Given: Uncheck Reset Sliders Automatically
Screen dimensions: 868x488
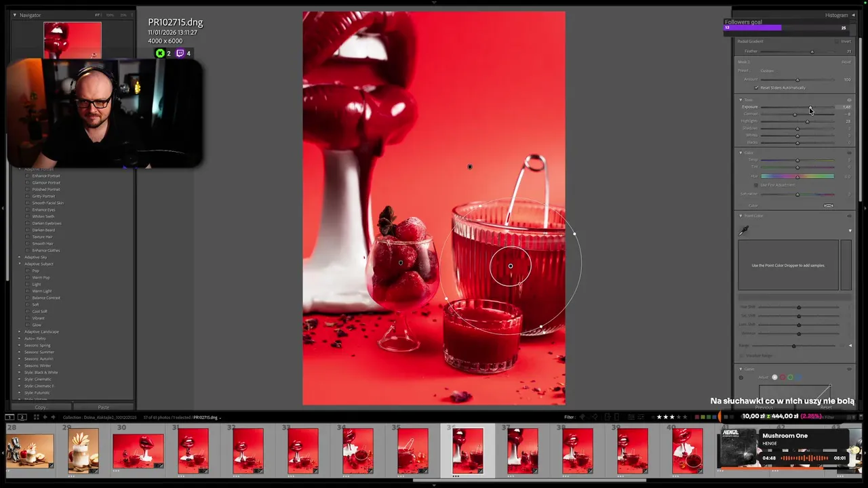Looking at the screenshot, I should pos(757,87).
